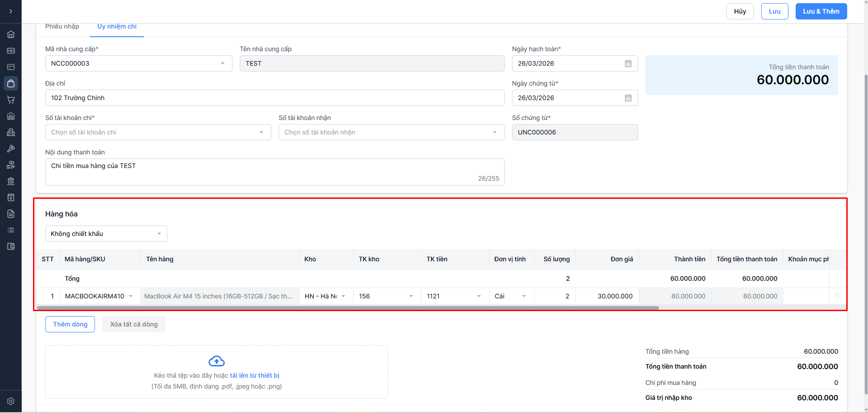Click the Nội dung thanh toán text field
The width and height of the screenshot is (868, 413).
[x=275, y=172]
